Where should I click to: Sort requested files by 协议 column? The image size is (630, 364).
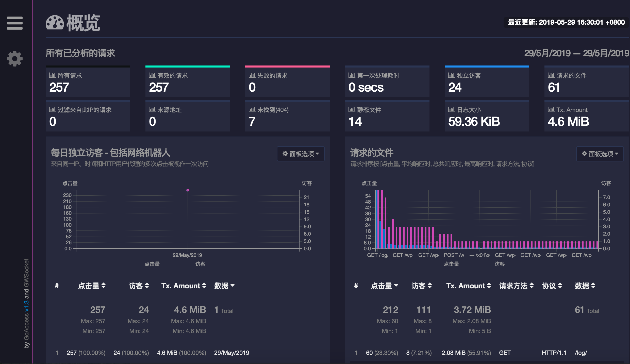pos(552,286)
